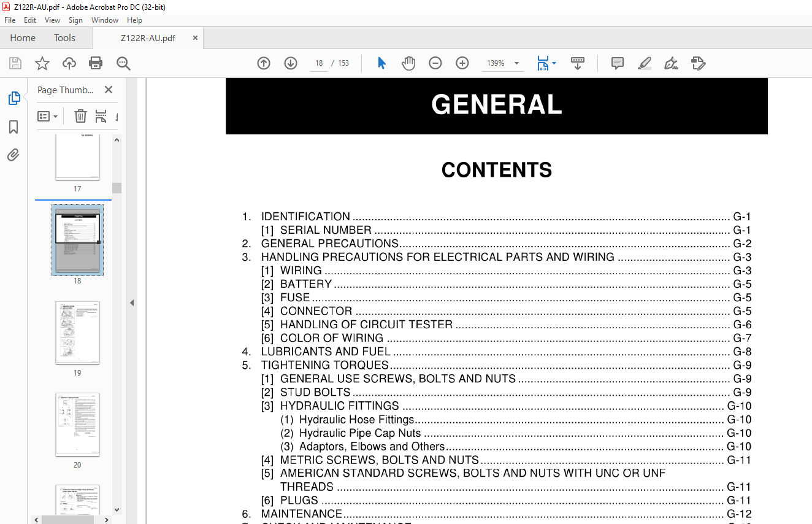This screenshot has width=812, height=524.
Task: Select page 19 thumbnail
Action: pos(77,333)
